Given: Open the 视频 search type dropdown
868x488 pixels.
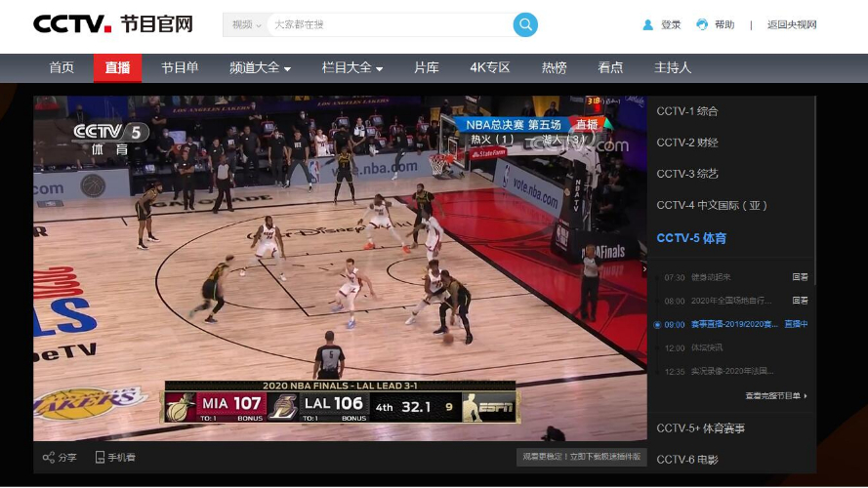Looking at the screenshot, I should coord(246,25).
